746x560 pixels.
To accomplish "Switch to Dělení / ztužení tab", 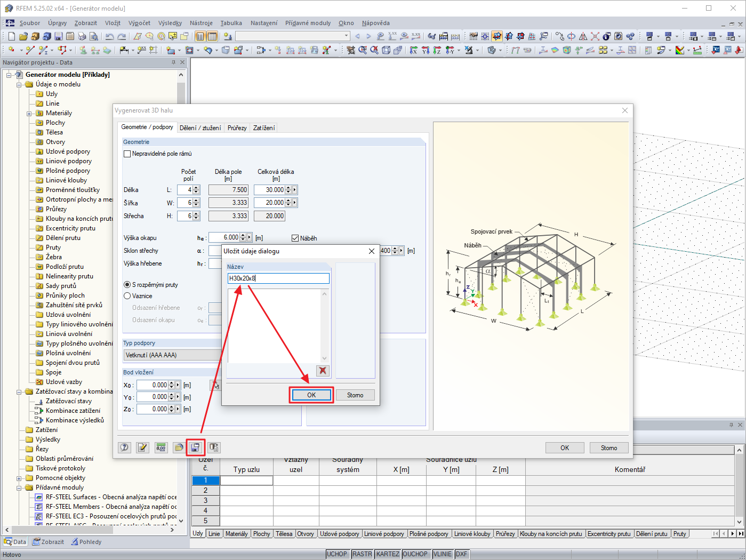I will point(200,128).
